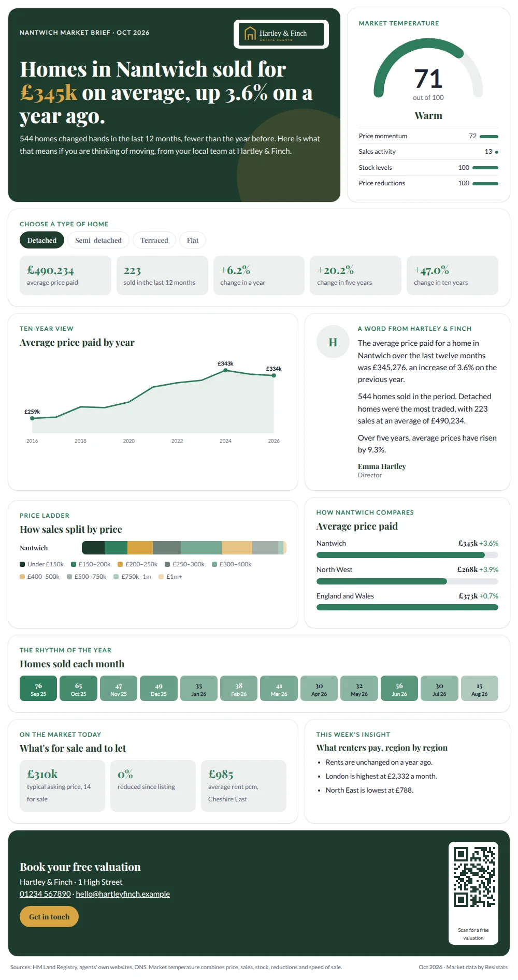Click the £150–200k legend entry
Image resolution: width=518 pixels, height=980 pixels.
[91, 564]
